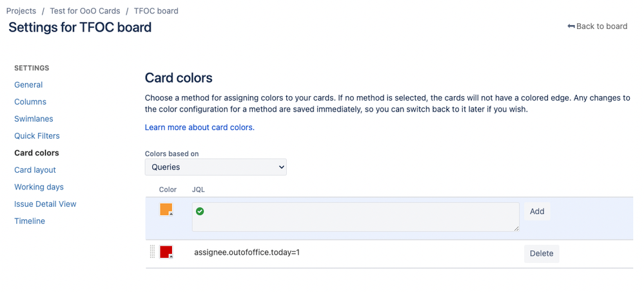Grab the drag handle of the red query row
This screenshot has height=292, width=644.
pos(152,253)
